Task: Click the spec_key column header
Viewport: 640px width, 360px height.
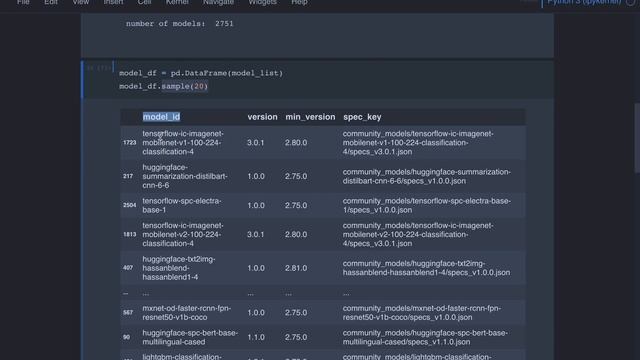Action: pos(362,117)
